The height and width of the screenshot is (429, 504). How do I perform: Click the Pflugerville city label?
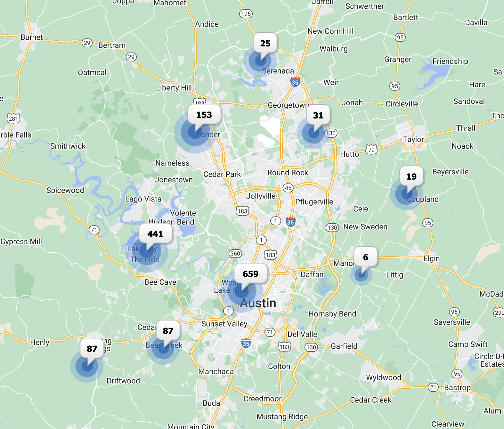[314, 202]
